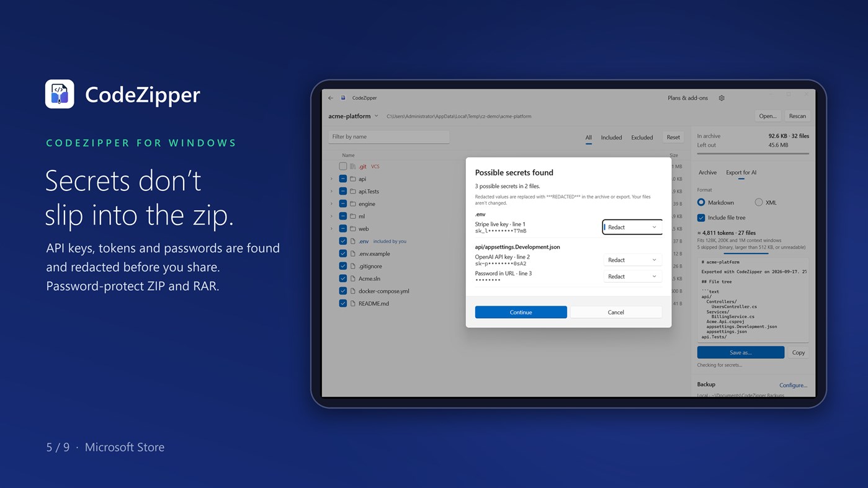Select the Markdown format radio button
The width and height of the screenshot is (868, 488).
click(x=701, y=203)
